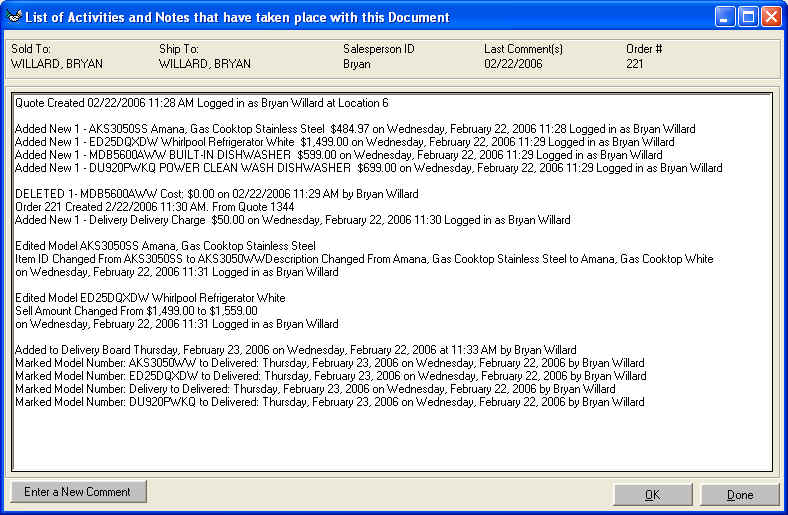The width and height of the screenshot is (788, 515).
Task: Select the 'Order 221 Created 2/22/2006 11:30 AM' line
Action: point(154,207)
